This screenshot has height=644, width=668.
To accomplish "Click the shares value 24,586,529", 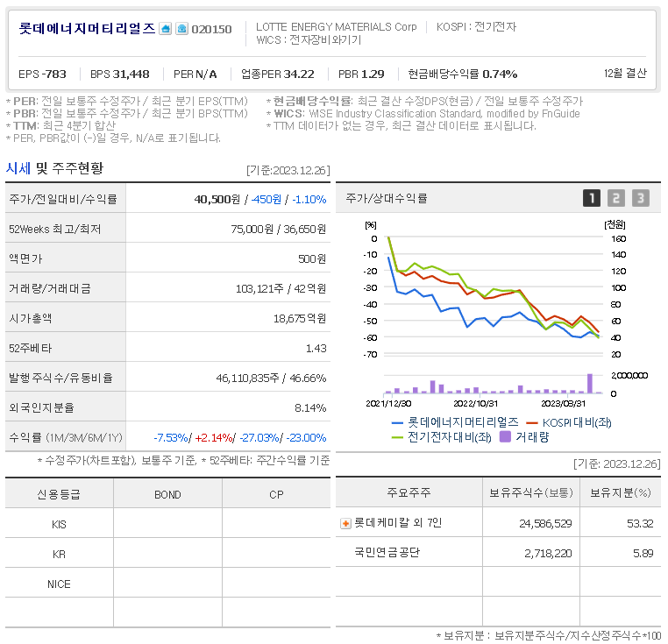I will tap(545, 523).
